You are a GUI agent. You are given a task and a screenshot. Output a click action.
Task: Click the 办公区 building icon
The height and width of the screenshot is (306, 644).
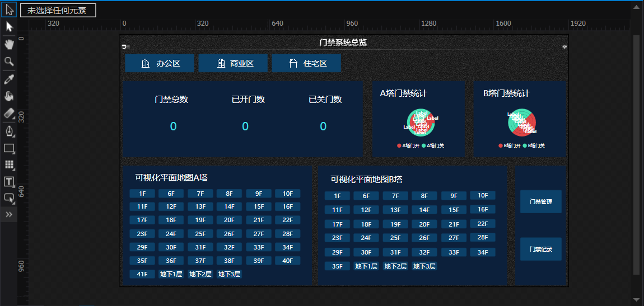click(146, 63)
